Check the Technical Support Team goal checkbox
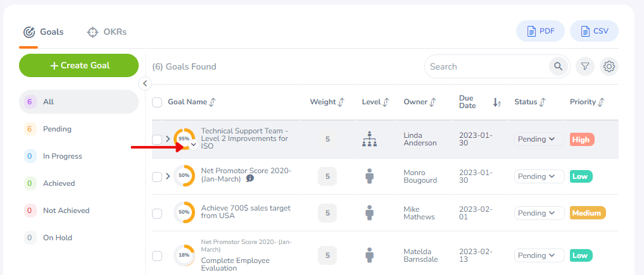644x275 pixels. (x=157, y=139)
